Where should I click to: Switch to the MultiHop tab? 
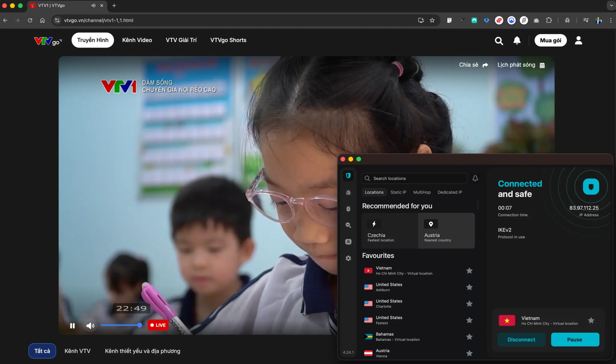click(x=422, y=192)
